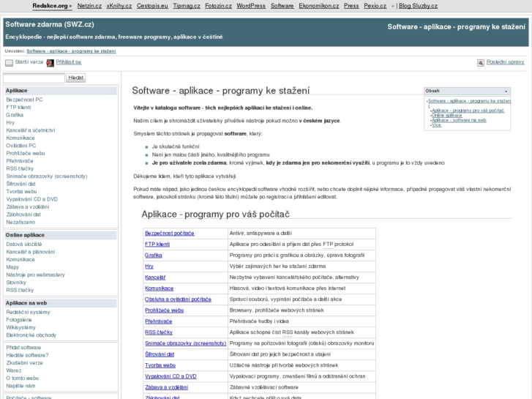Jump to Online aplikace in Obsah box
This screenshot has width=532, height=399.
click(x=447, y=116)
